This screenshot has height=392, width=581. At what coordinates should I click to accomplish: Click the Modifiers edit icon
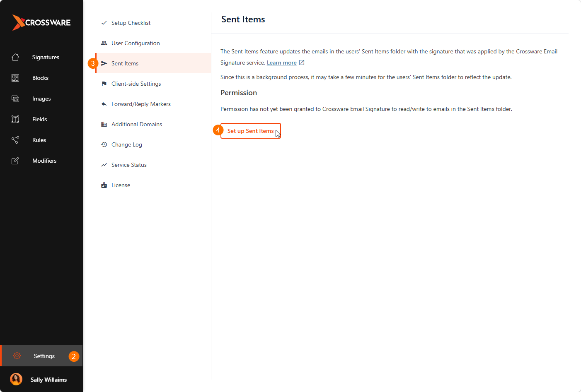[x=15, y=161]
